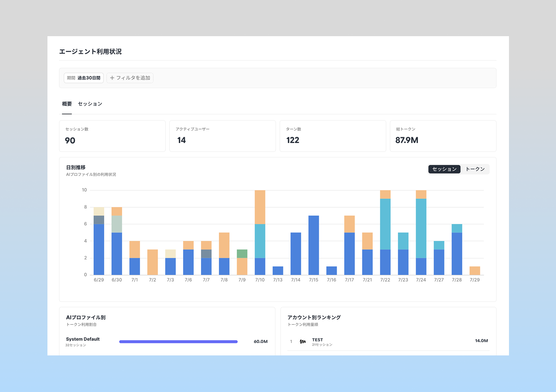Click the System Default token usage bar
556x392 pixels.
click(x=179, y=342)
